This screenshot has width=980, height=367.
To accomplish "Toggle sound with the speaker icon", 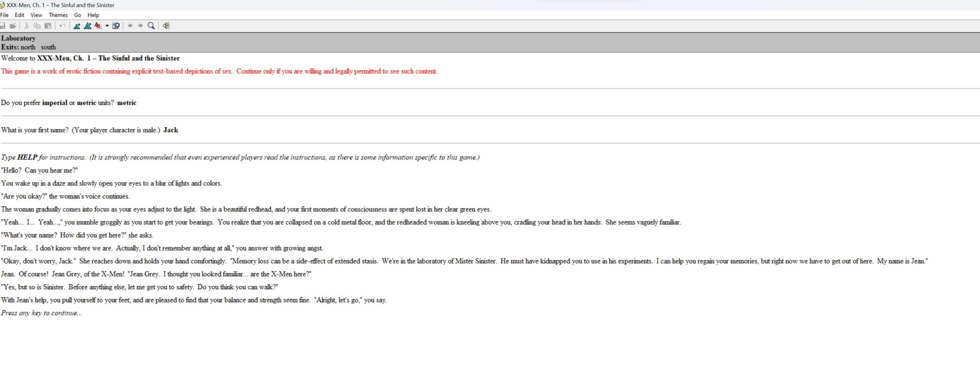I will 166,26.
